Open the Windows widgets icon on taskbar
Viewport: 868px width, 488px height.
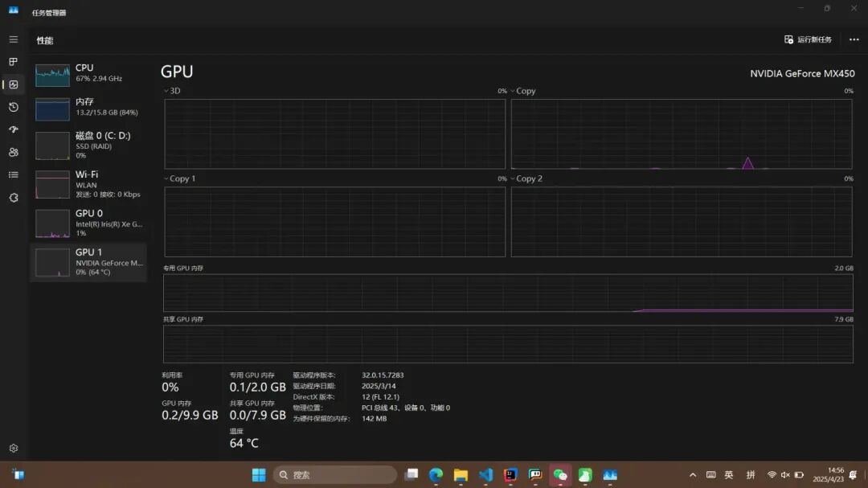(18, 474)
